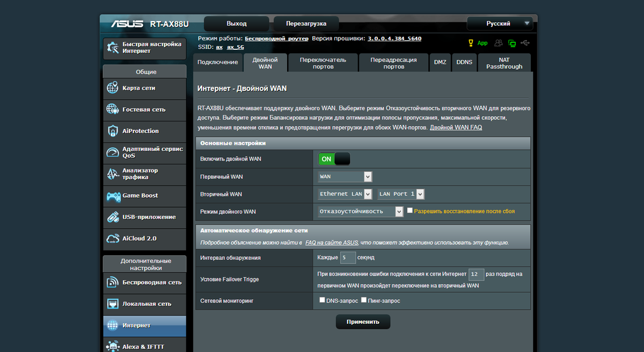Toggle the Включить двойной WAN switch
644x352 pixels.
tap(334, 159)
